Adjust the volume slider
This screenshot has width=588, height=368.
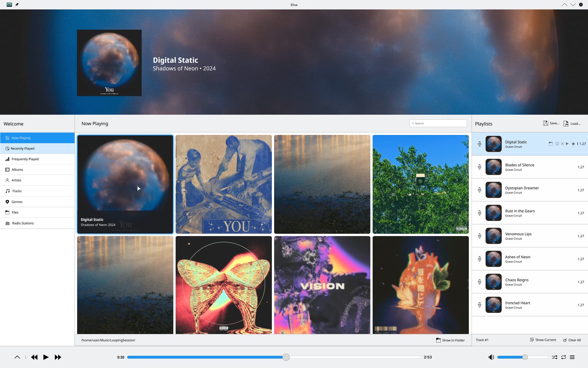[522, 357]
